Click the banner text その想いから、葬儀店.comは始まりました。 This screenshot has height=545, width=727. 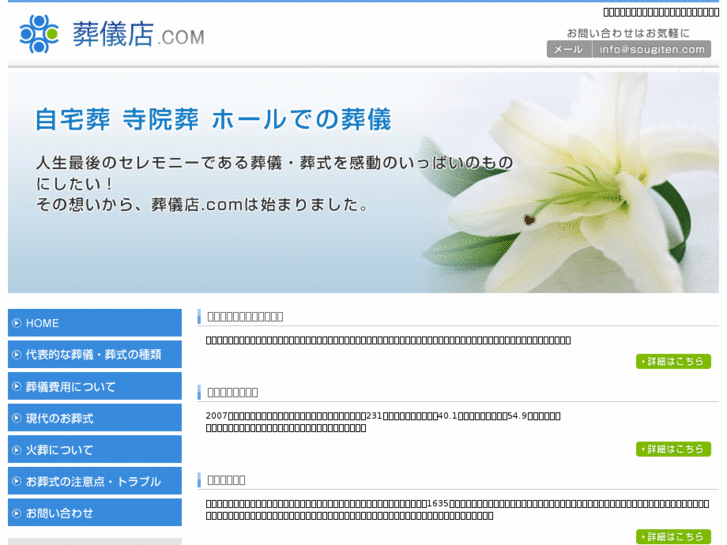pos(202,205)
